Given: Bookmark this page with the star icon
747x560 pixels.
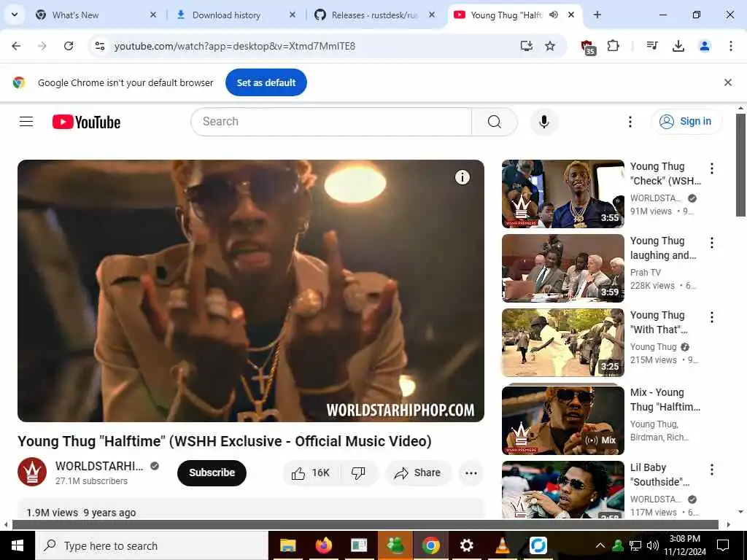Looking at the screenshot, I should [x=550, y=46].
